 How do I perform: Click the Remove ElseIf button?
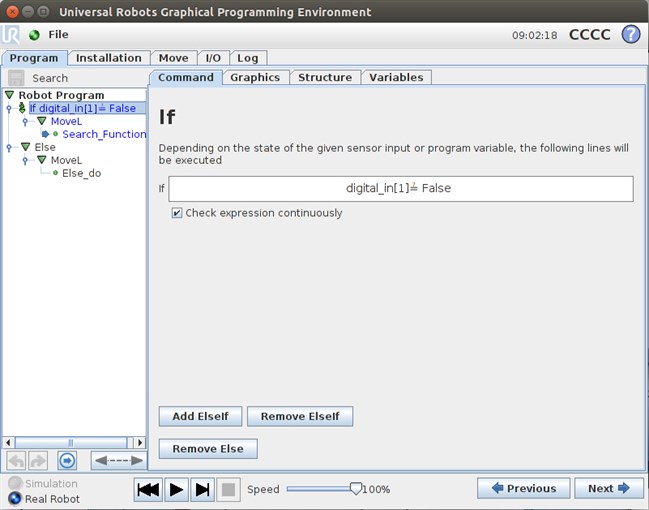point(300,416)
